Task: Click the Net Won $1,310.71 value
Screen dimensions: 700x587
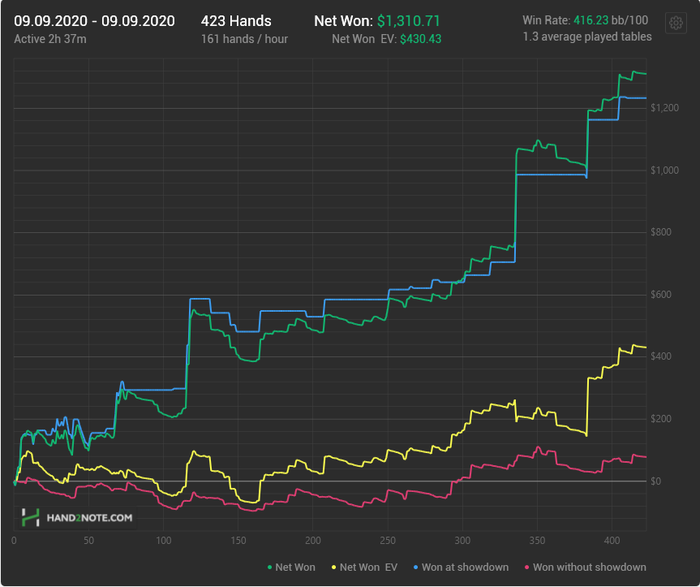Action: coord(408,21)
